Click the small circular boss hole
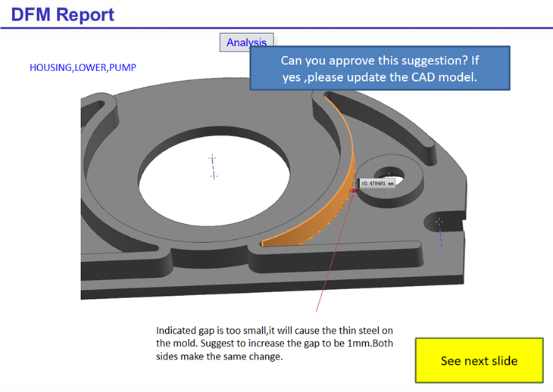Screen dimensions: 553x392 click(390, 174)
